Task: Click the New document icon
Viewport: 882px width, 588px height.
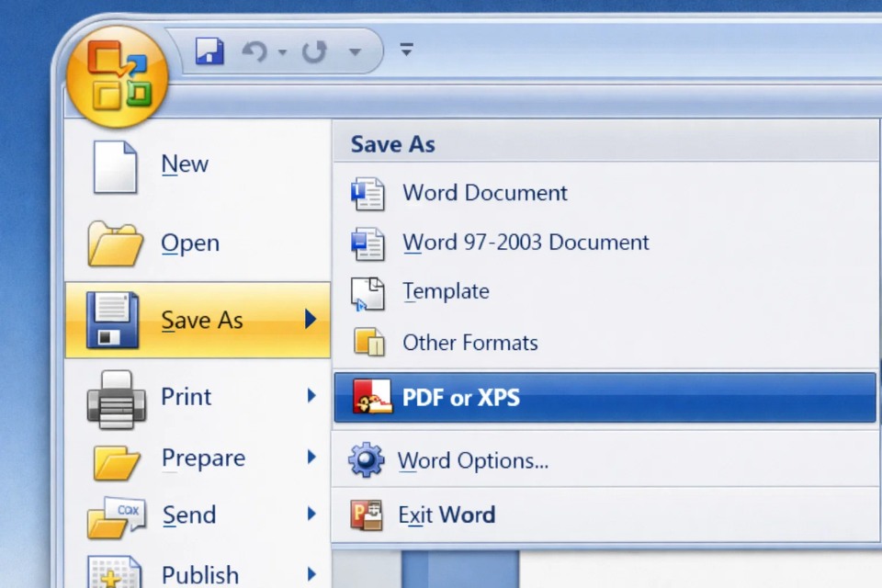Action: pyautogui.click(x=116, y=166)
